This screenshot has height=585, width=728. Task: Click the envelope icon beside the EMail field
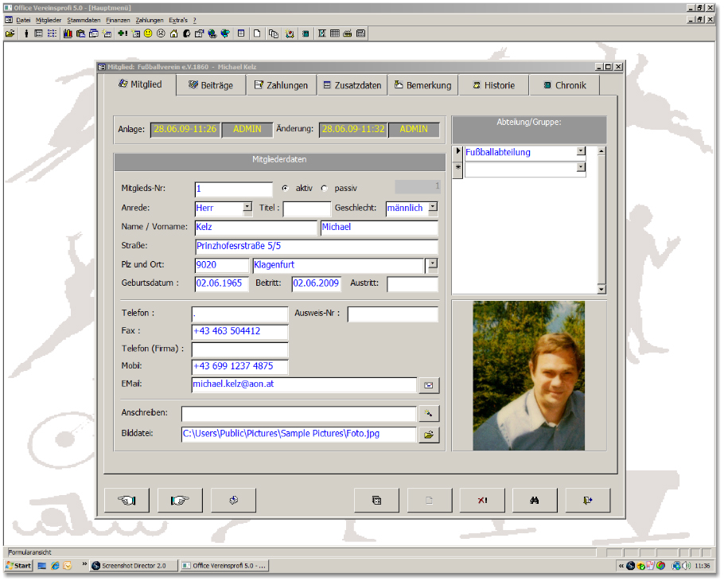tap(429, 385)
